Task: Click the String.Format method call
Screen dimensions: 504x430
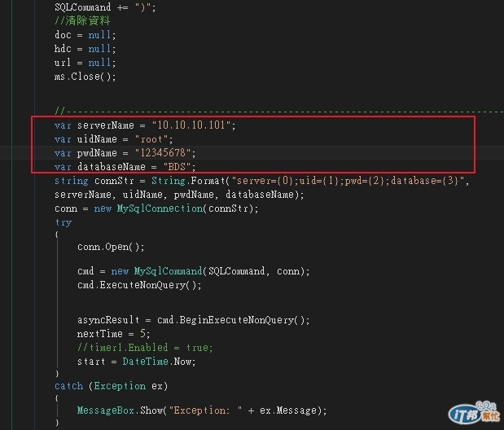Action: coord(189,181)
